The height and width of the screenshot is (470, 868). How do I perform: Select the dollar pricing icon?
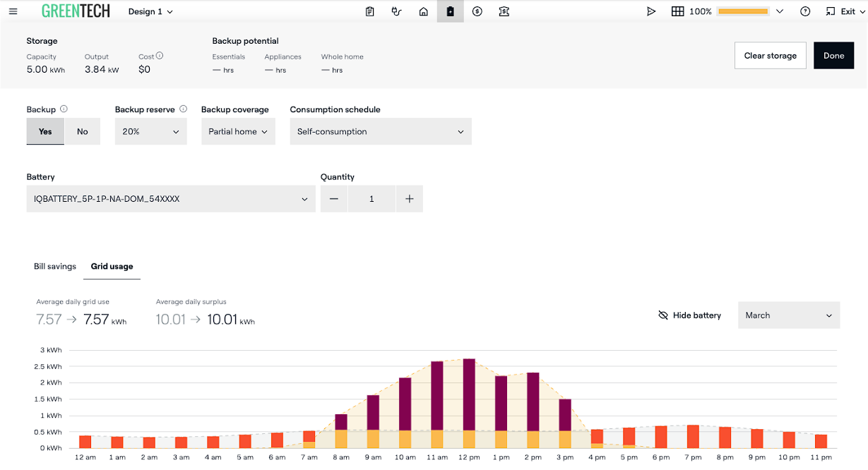pyautogui.click(x=477, y=11)
